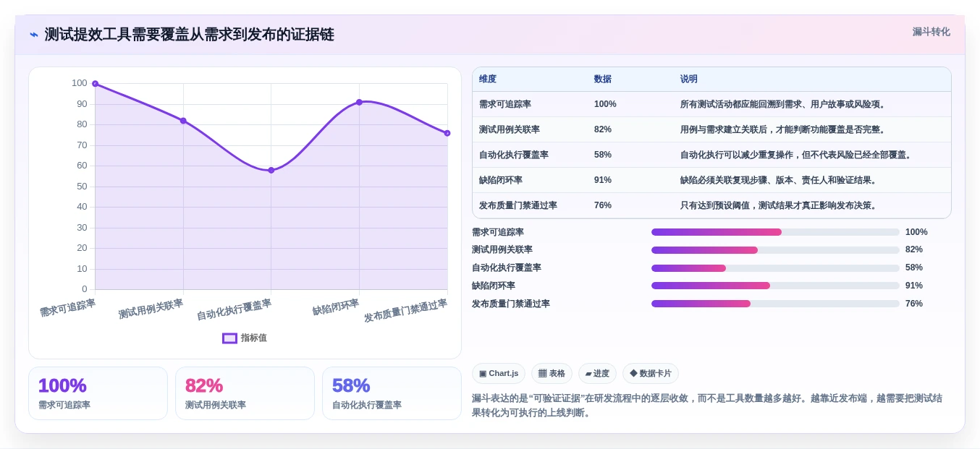
Task: Select the 数据卡片 tag chip
Action: click(650, 373)
